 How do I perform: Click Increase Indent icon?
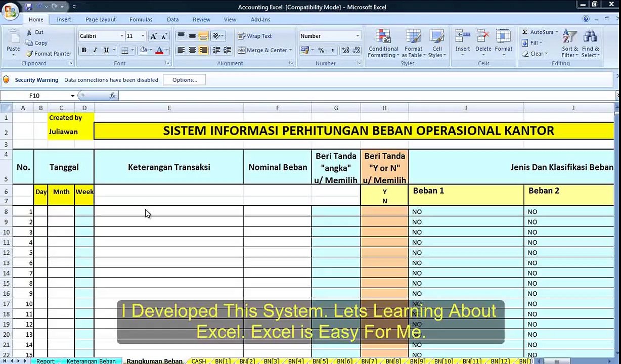(x=227, y=50)
